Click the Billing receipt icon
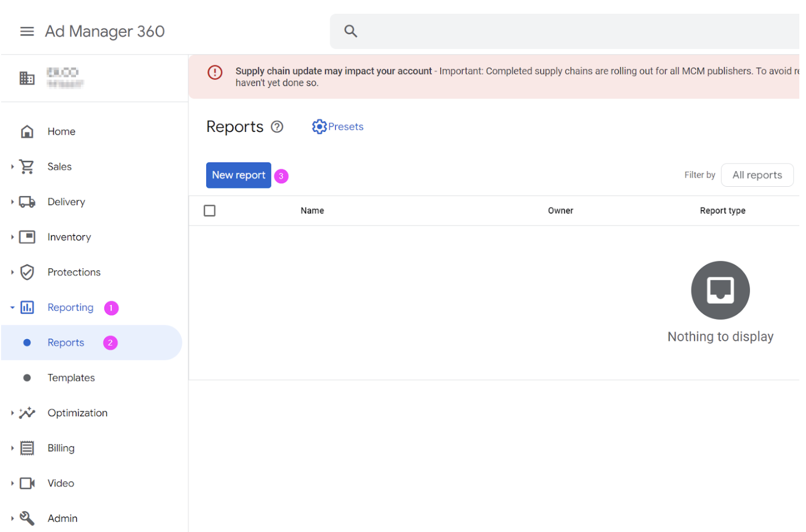Viewport: 806px width, 532px height. [x=27, y=448]
